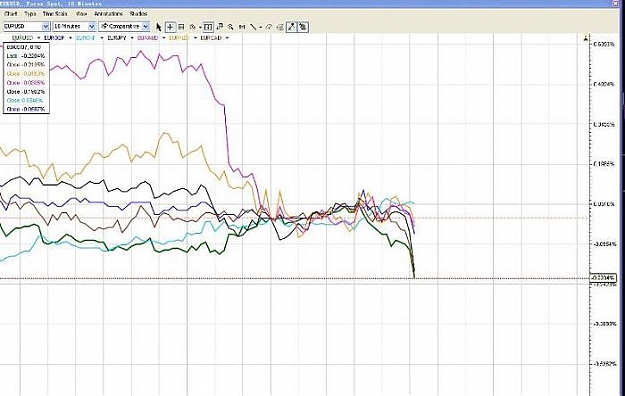Click the Last value row in data box
The image size is (625, 396).
click(26, 56)
